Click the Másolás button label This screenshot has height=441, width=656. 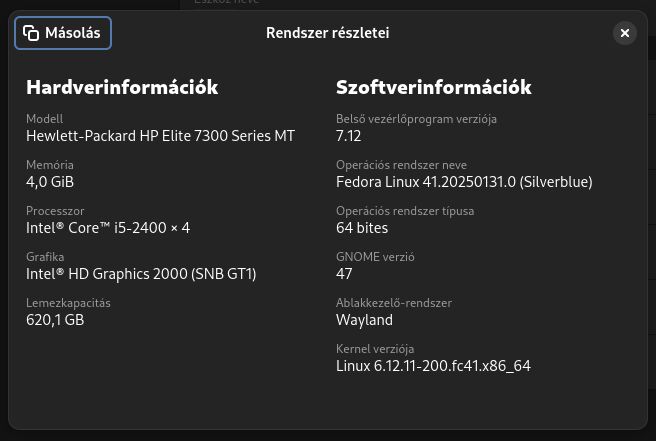[73, 33]
